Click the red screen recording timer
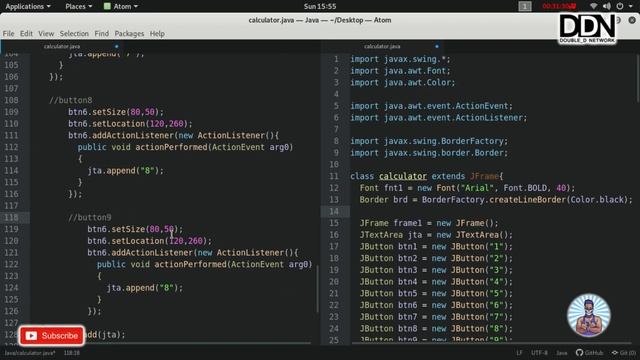Screen dimensions: 640x360 (559, 6)
